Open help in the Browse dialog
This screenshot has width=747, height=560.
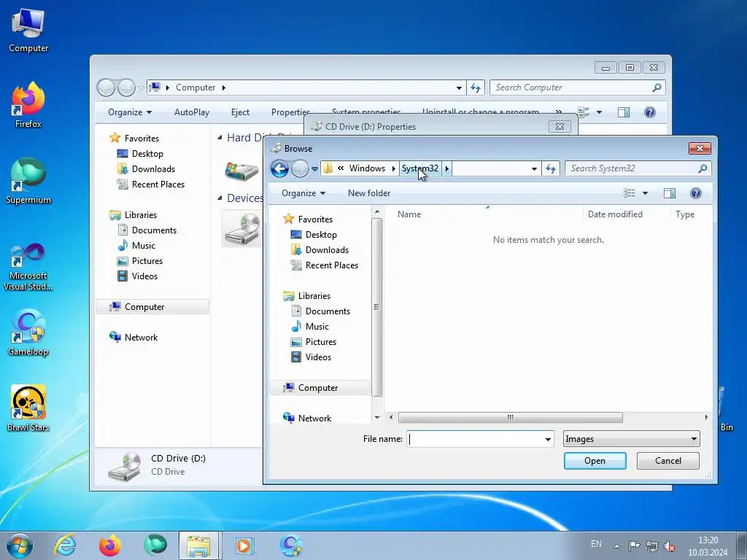point(695,192)
